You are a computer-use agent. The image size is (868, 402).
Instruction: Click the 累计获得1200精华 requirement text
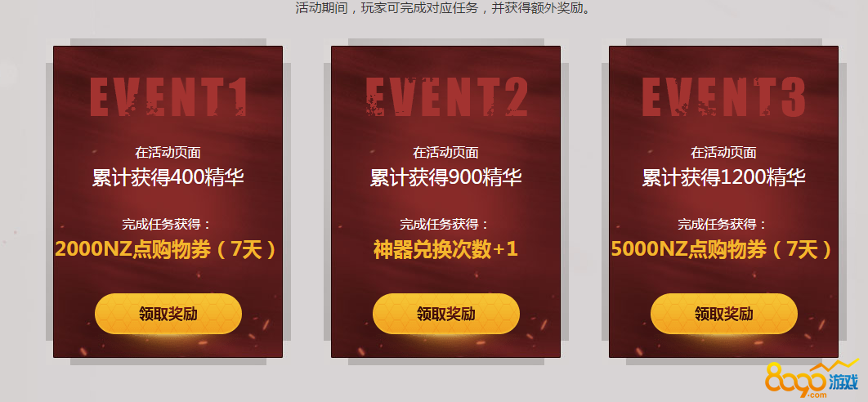(x=724, y=178)
